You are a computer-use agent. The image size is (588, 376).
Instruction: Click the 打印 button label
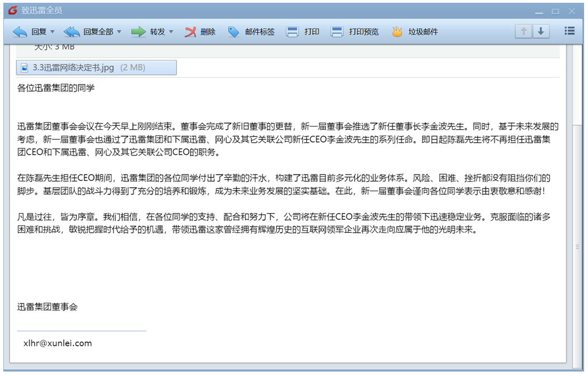(312, 32)
